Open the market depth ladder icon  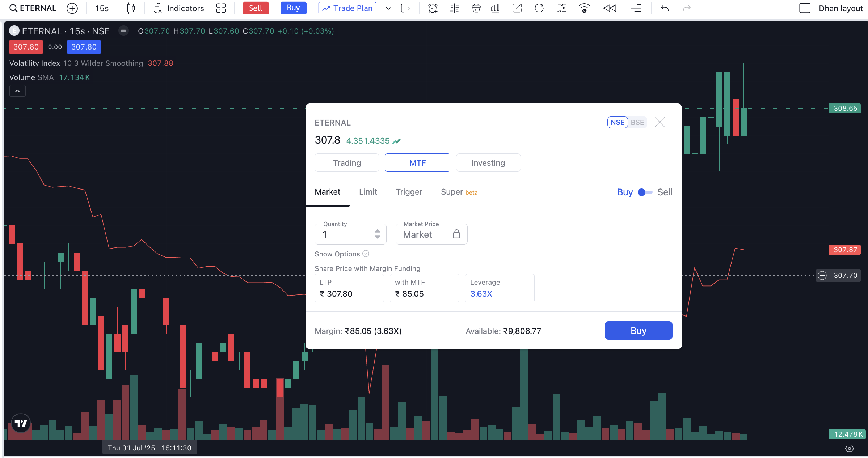coord(454,8)
